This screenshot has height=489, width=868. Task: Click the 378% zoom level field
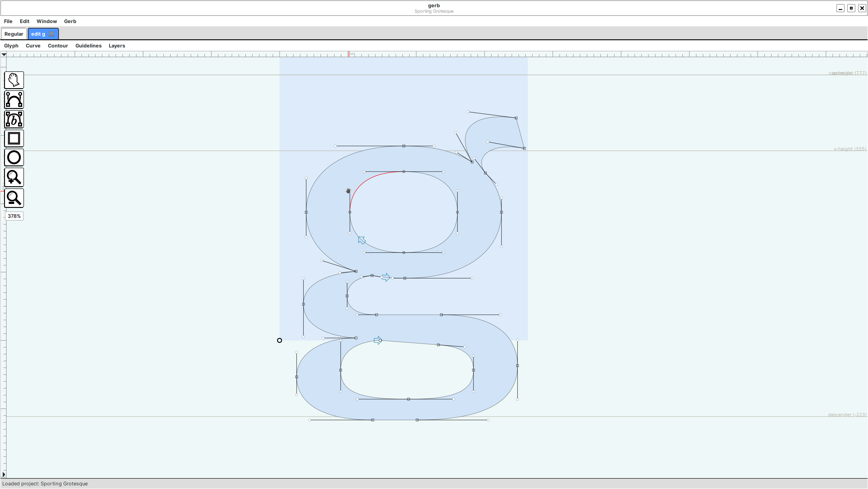14,216
